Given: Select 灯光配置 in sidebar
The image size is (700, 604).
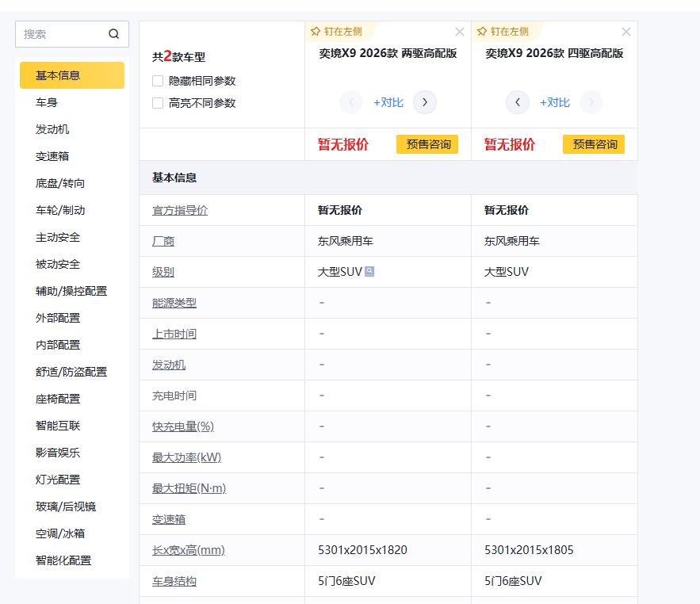Looking at the screenshot, I should click(58, 480).
